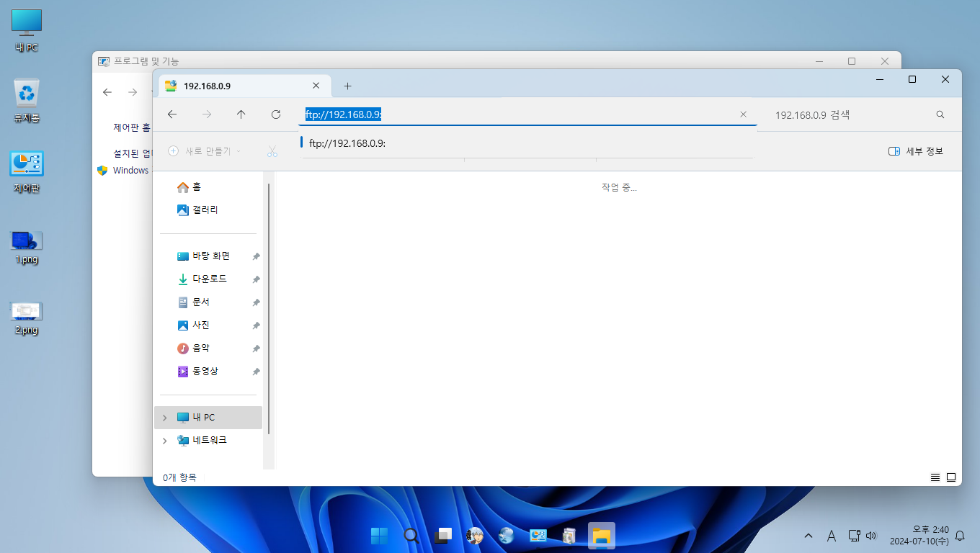Viewport: 980px width, 553px height.
Task: Go up one folder level in Explorer
Action: (241, 114)
